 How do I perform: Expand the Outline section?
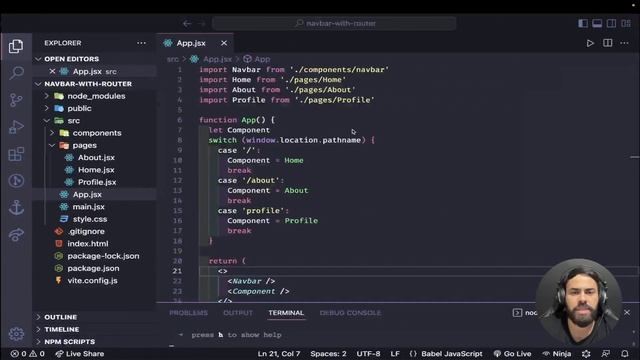click(x=60, y=317)
